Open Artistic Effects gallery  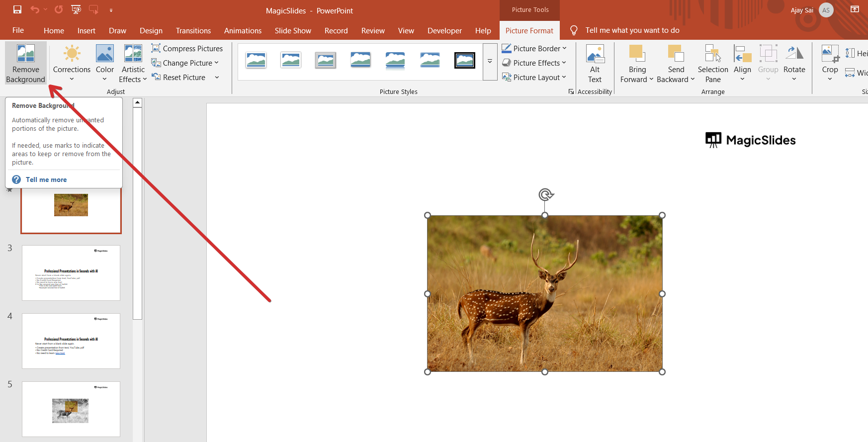(x=133, y=63)
